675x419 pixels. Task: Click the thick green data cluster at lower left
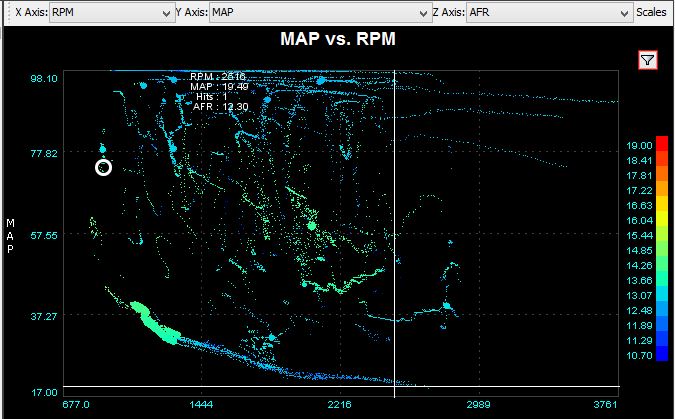click(148, 320)
